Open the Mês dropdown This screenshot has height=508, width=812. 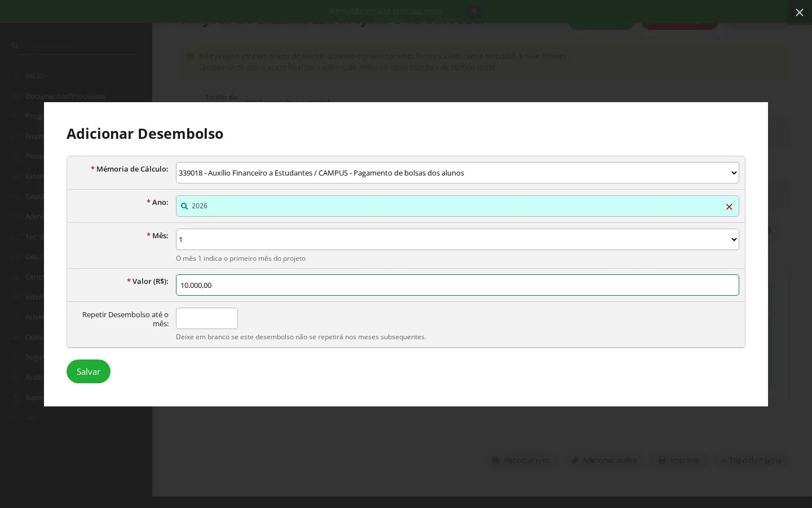(457, 239)
